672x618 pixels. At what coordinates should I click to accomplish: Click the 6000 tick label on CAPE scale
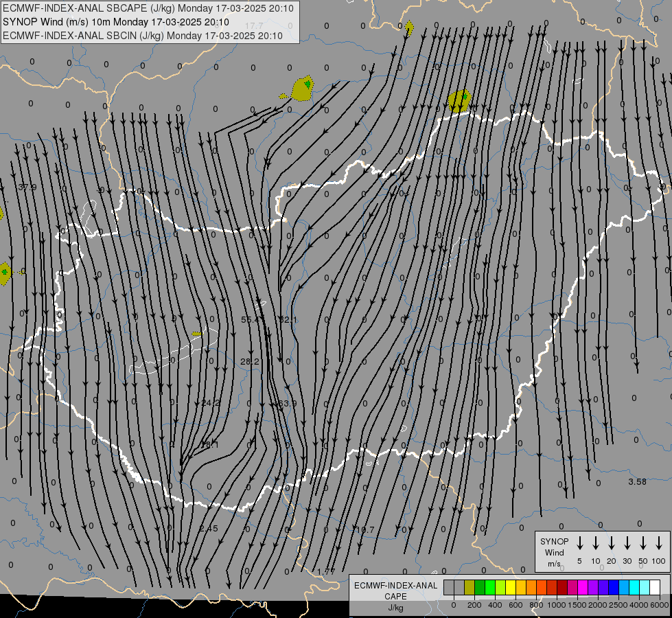click(x=660, y=605)
